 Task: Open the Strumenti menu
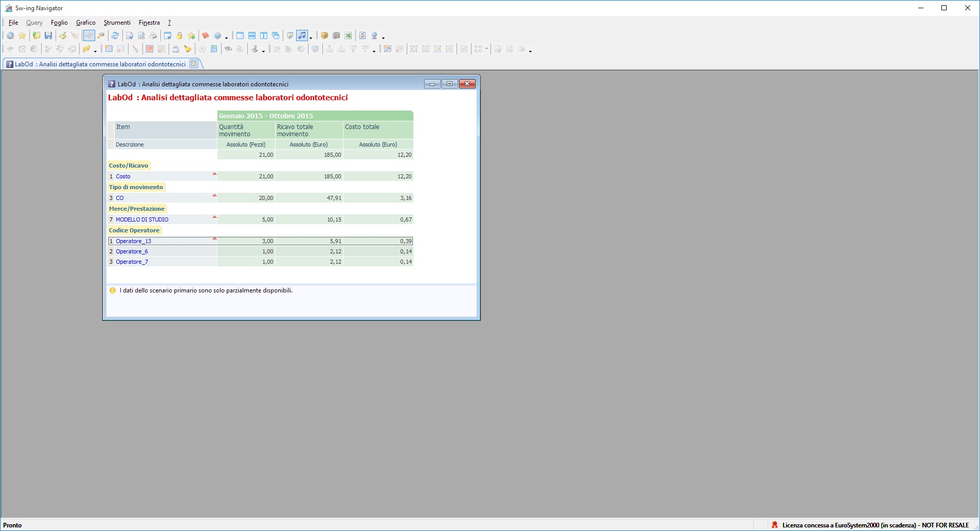(x=117, y=23)
